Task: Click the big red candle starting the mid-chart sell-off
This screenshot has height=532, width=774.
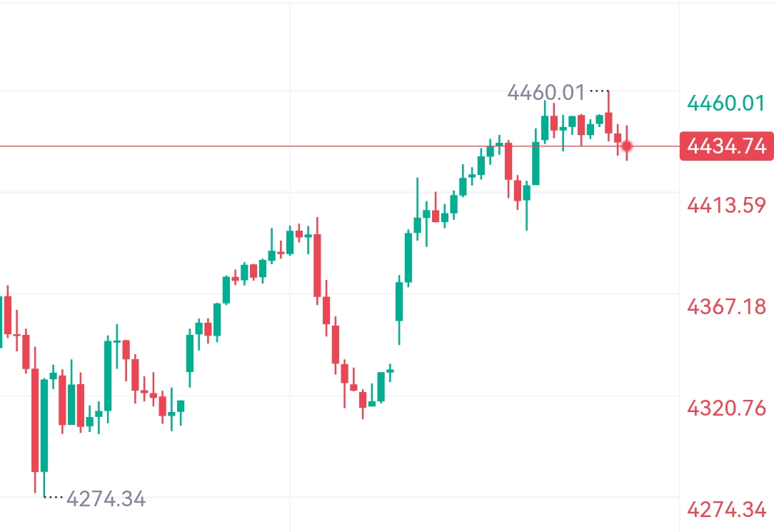Action: point(317,264)
